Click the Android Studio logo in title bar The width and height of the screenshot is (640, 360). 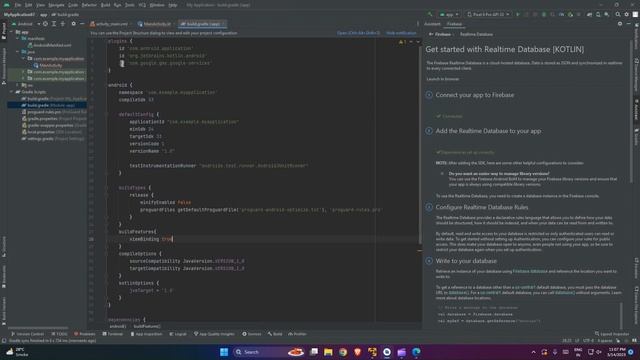click(7, 5)
